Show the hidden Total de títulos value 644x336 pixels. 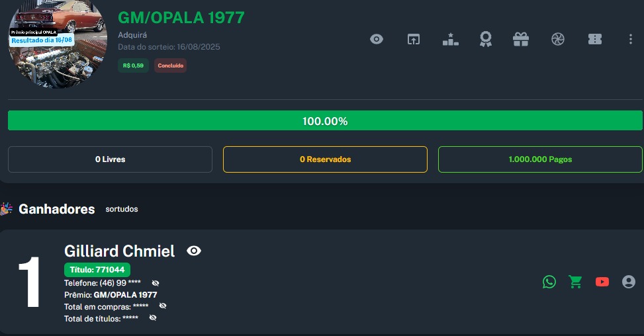pyautogui.click(x=153, y=318)
